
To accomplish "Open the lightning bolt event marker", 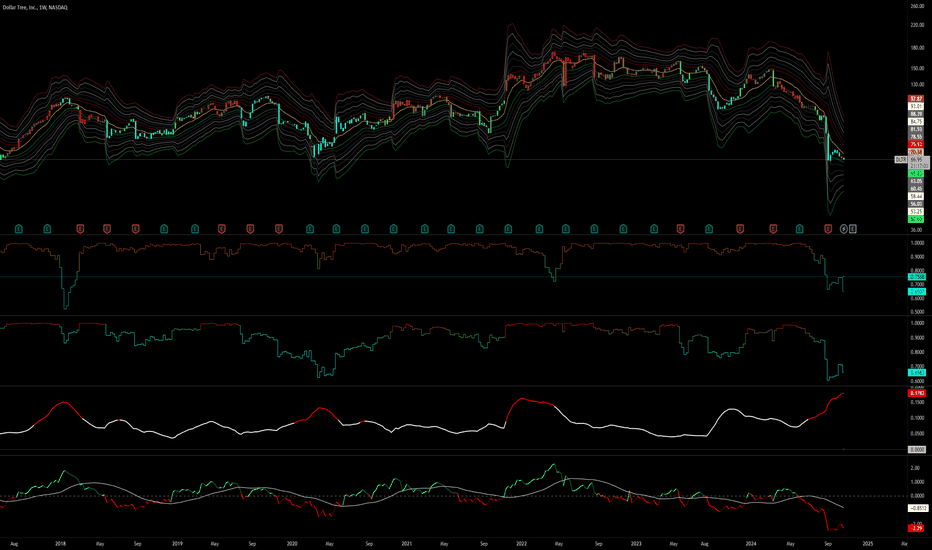I will tap(843, 228).
